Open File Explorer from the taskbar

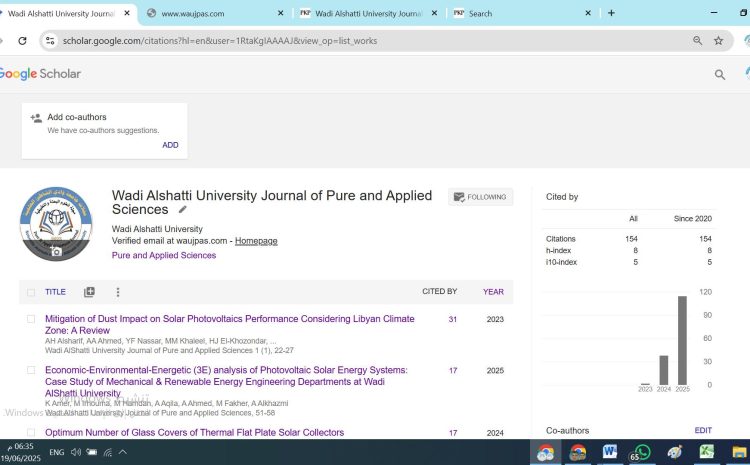coord(739,452)
